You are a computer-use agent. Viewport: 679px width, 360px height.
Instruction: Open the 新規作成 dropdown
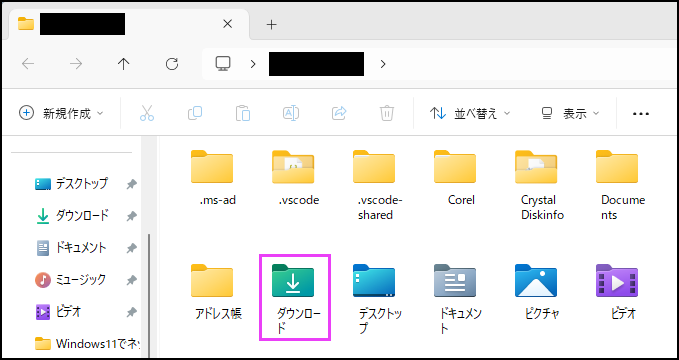(x=61, y=114)
